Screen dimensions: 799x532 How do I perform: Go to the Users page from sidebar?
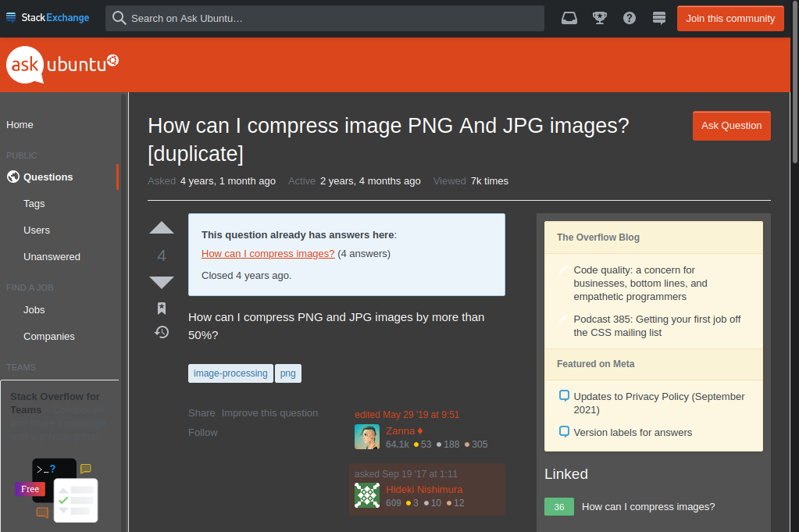(36, 230)
